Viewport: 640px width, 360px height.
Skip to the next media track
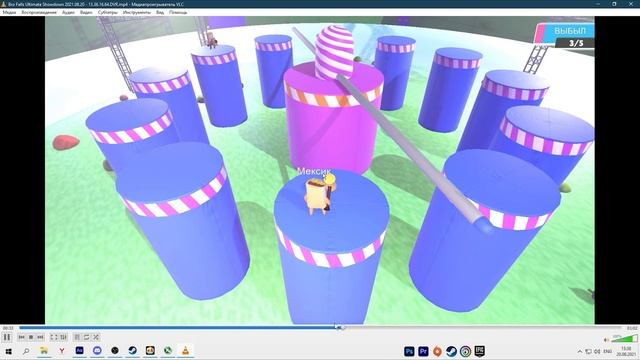40,337
